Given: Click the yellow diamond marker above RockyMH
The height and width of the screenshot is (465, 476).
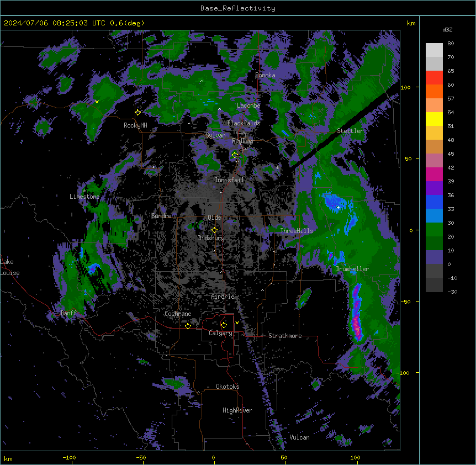Looking at the screenshot, I should (x=137, y=113).
